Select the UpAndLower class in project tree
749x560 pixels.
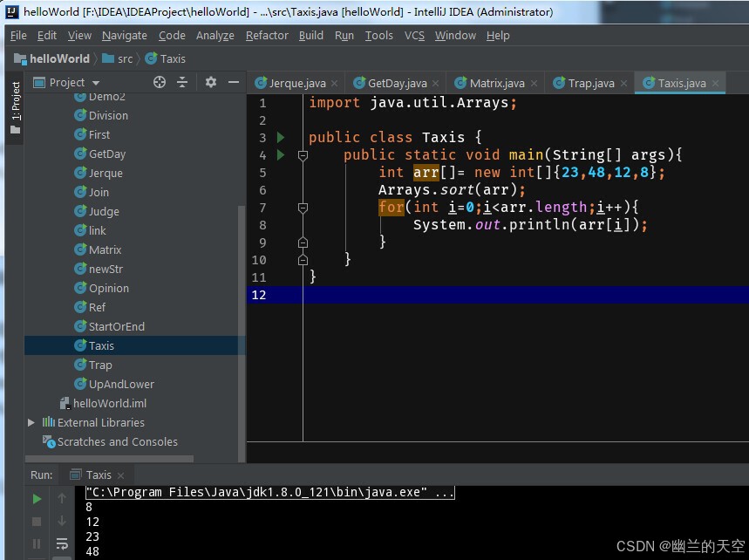pos(121,384)
